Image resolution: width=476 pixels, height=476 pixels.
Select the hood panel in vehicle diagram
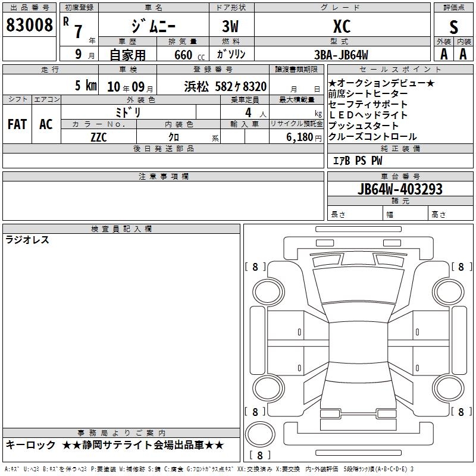[358, 286]
